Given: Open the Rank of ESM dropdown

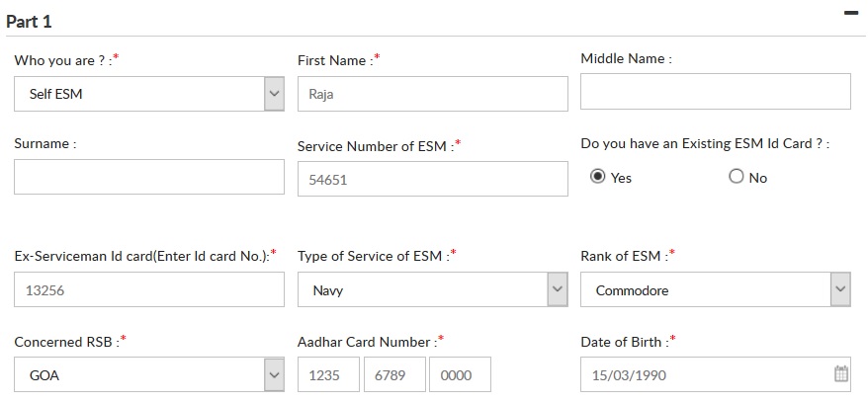Looking at the screenshot, I should [715, 289].
